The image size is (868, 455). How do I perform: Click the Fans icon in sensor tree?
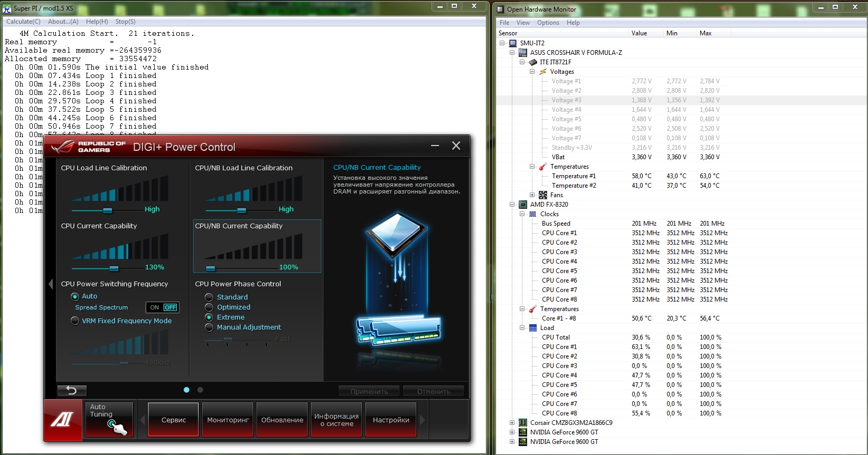click(x=542, y=195)
